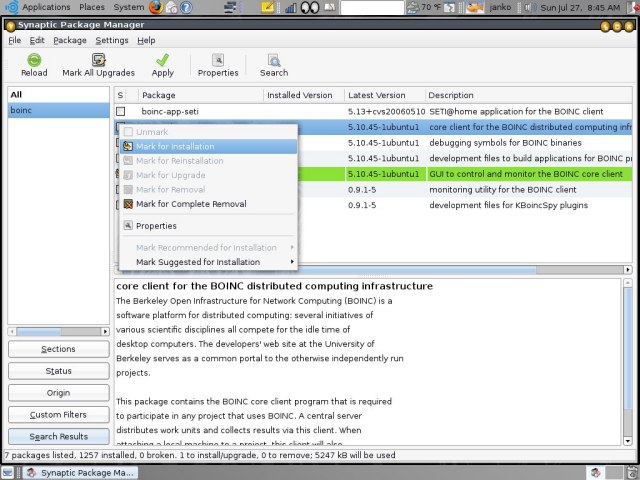The width and height of the screenshot is (640, 480).
Task: Open the help launcher in top panel
Action: coord(186,7)
